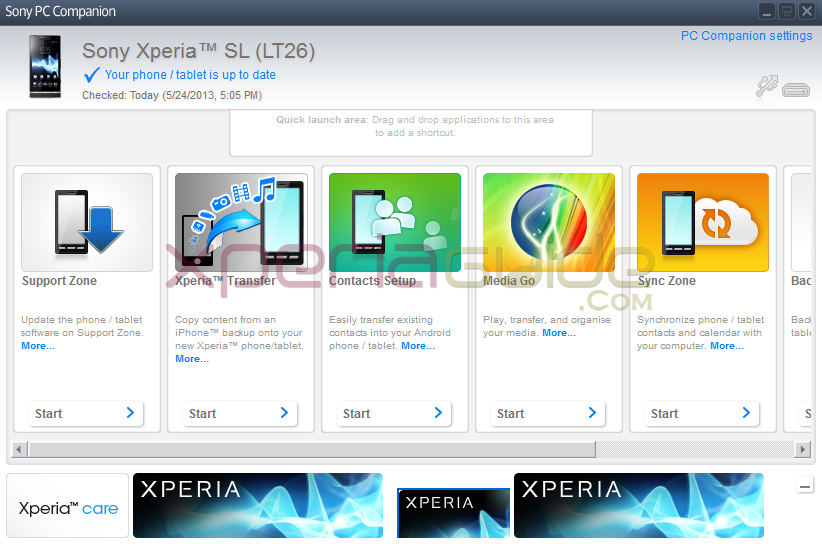The width and height of the screenshot is (822, 544).
Task: Open the Contacts Setup tile icon
Action: 395,222
